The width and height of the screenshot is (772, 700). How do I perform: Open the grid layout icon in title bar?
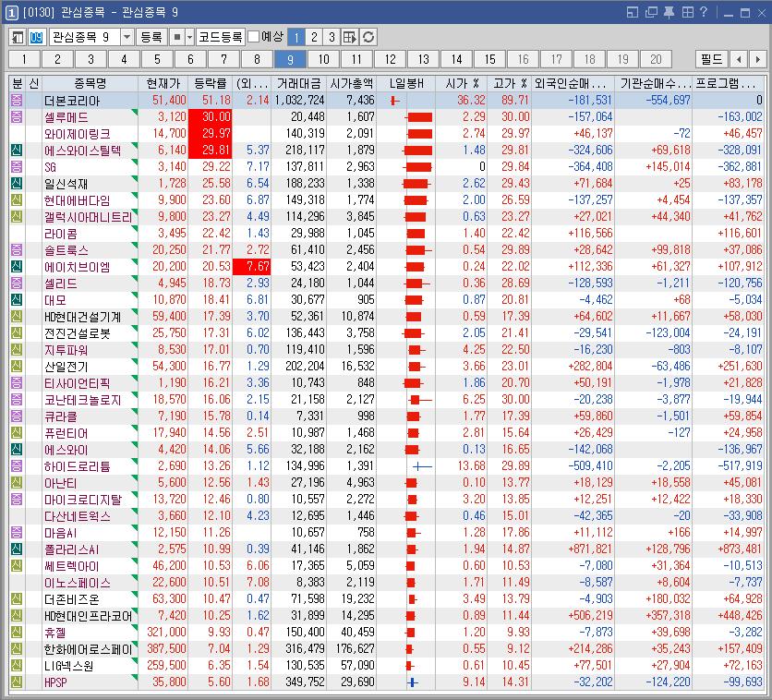coord(687,12)
